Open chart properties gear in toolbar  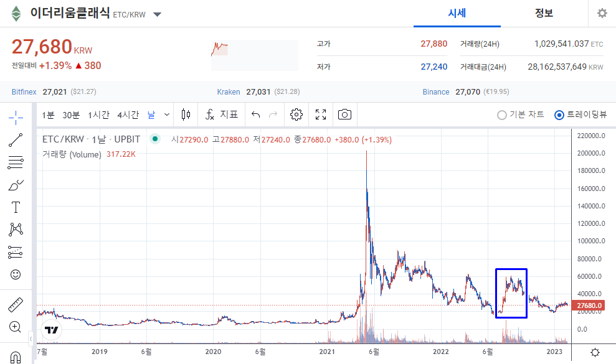coord(296,114)
